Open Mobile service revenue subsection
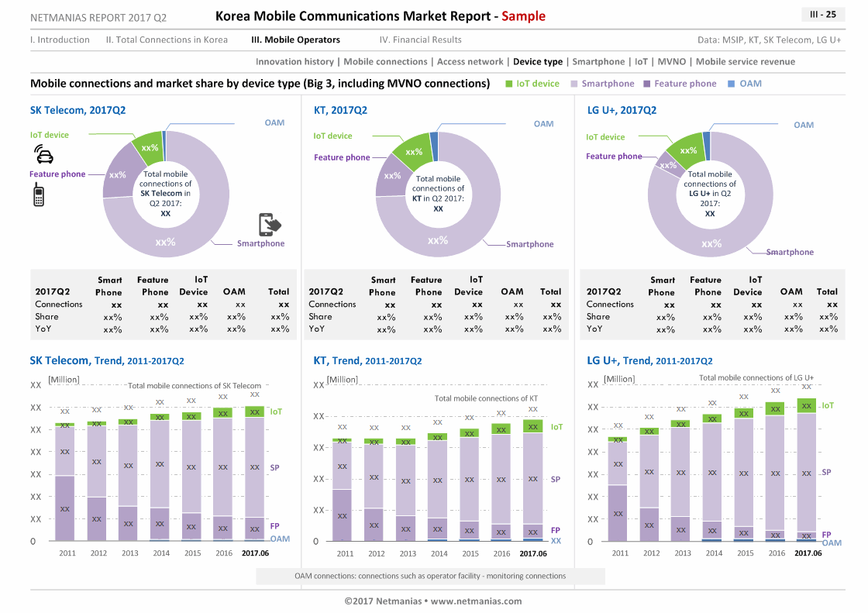 coord(745,61)
